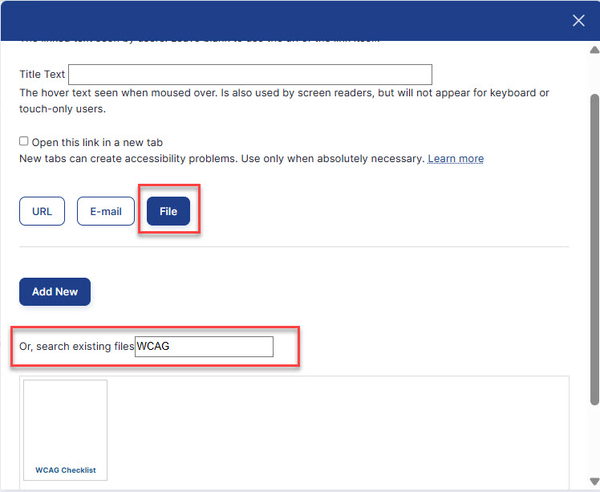600x492 pixels.
Task: Click the 'Title Text' label
Action: coord(42,75)
